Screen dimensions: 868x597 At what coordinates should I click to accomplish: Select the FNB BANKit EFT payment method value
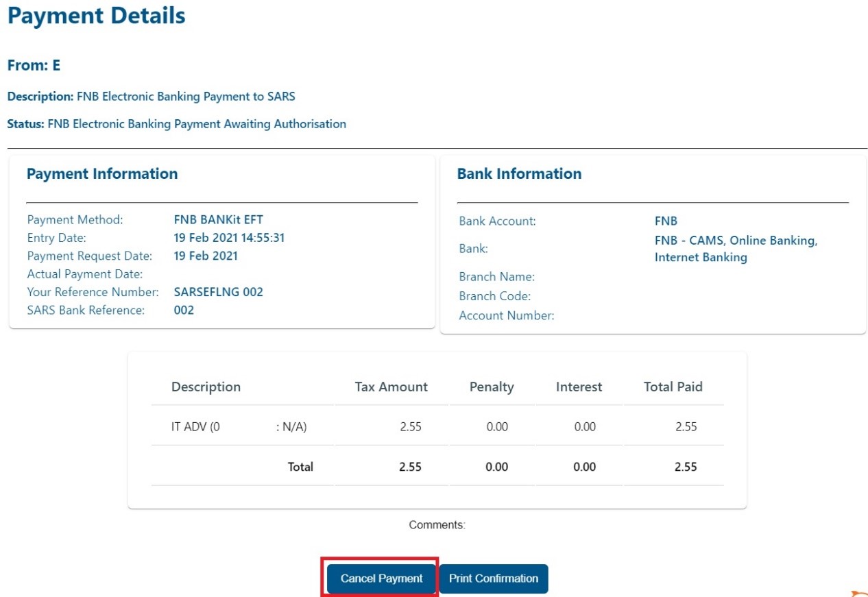coord(218,220)
